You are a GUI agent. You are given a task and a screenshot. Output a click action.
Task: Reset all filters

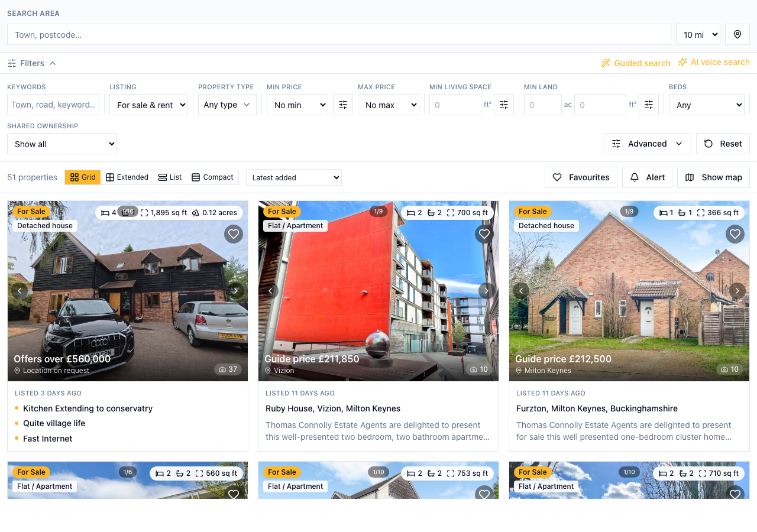pyautogui.click(x=723, y=144)
